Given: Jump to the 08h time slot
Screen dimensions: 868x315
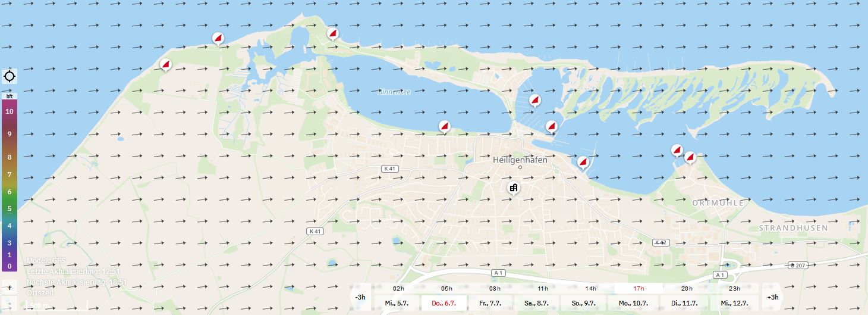Looking at the screenshot, I should click(495, 288).
